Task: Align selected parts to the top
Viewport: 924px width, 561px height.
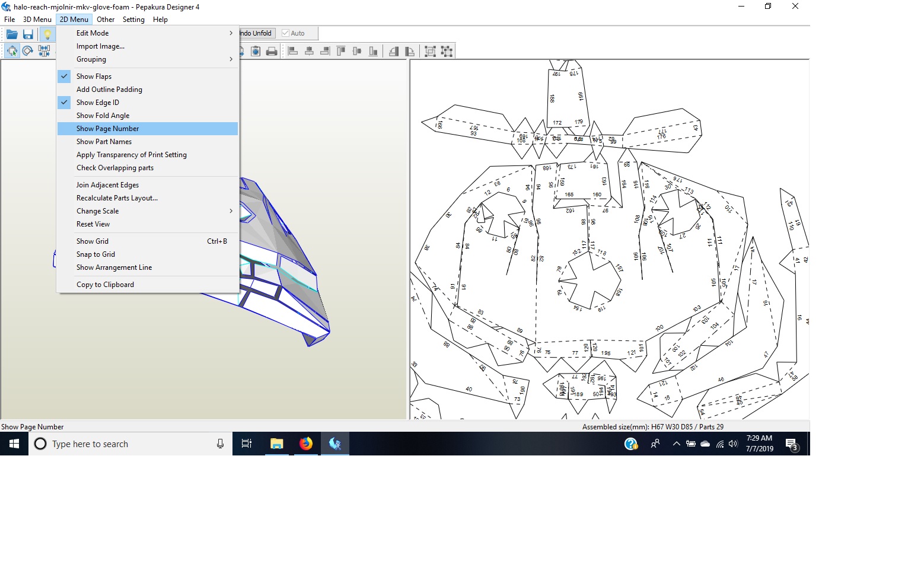Action: [x=341, y=51]
